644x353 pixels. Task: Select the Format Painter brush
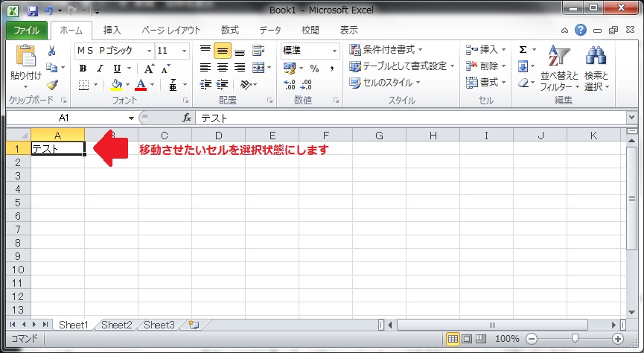coord(52,85)
